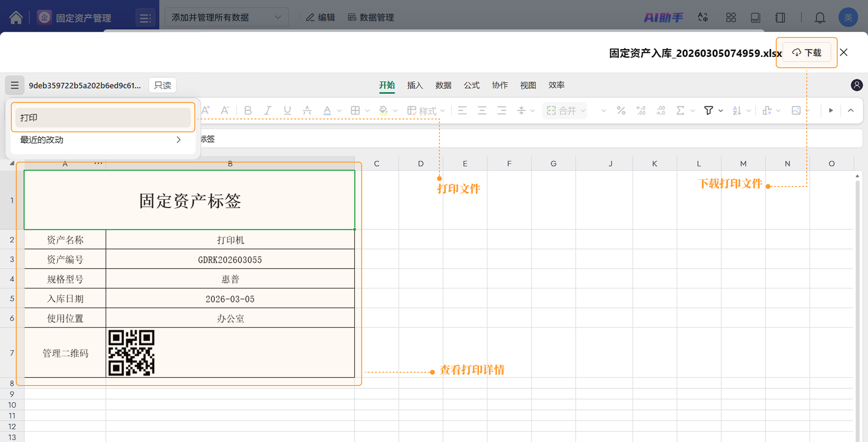Click the hamburger menu beside file name
868x442 pixels.
(14, 85)
